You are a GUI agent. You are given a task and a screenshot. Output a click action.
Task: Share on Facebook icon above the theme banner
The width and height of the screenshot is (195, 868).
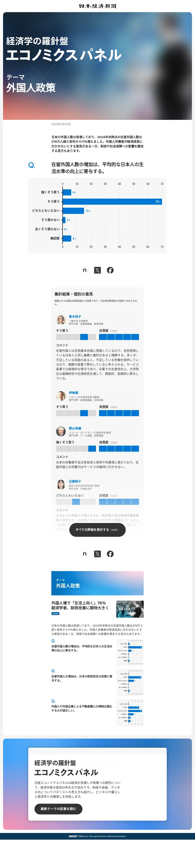pos(110,554)
